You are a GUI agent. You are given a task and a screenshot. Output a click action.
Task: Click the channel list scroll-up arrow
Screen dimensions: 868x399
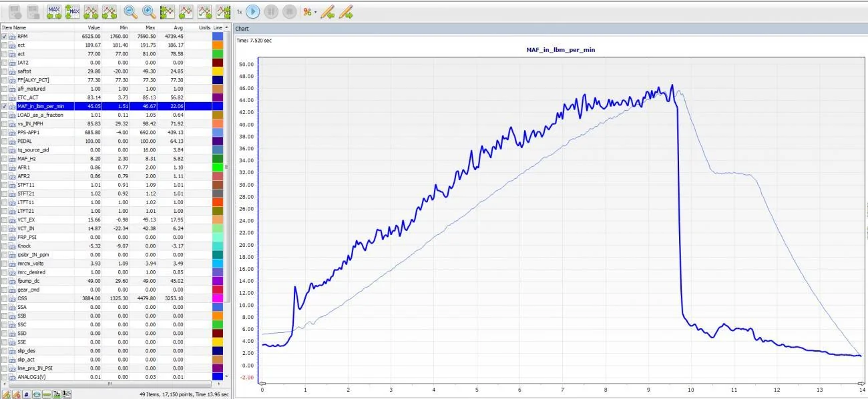tap(228, 27)
